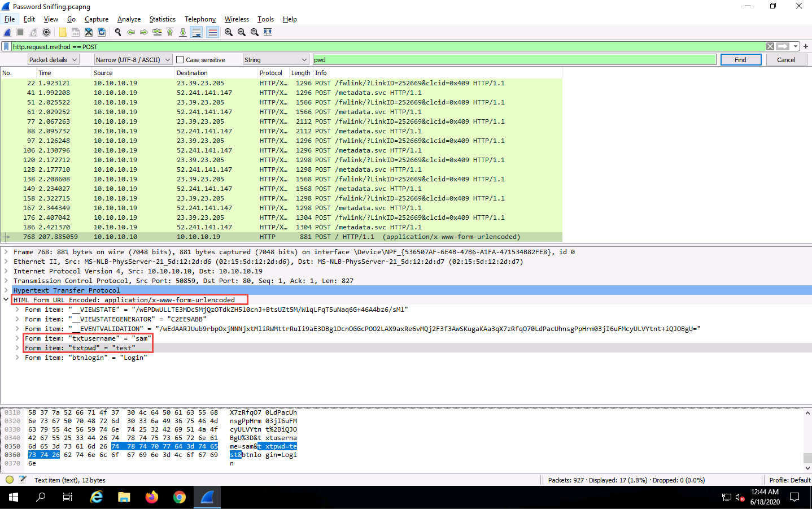Image resolution: width=812 pixels, height=509 pixels.
Task: Apply display filter arrow icon
Action: click(783, 46)
